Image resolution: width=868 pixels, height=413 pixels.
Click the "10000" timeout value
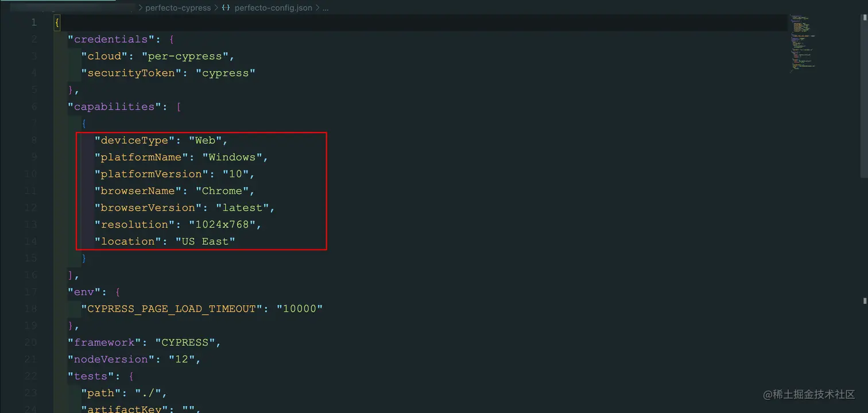pyautogui.click(x=300, y=309)
